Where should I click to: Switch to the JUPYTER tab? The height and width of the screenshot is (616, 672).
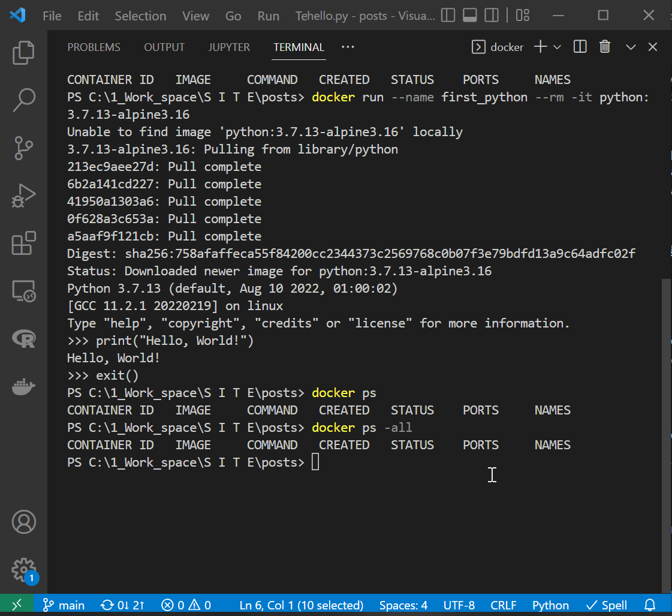[x=229, y=47]
